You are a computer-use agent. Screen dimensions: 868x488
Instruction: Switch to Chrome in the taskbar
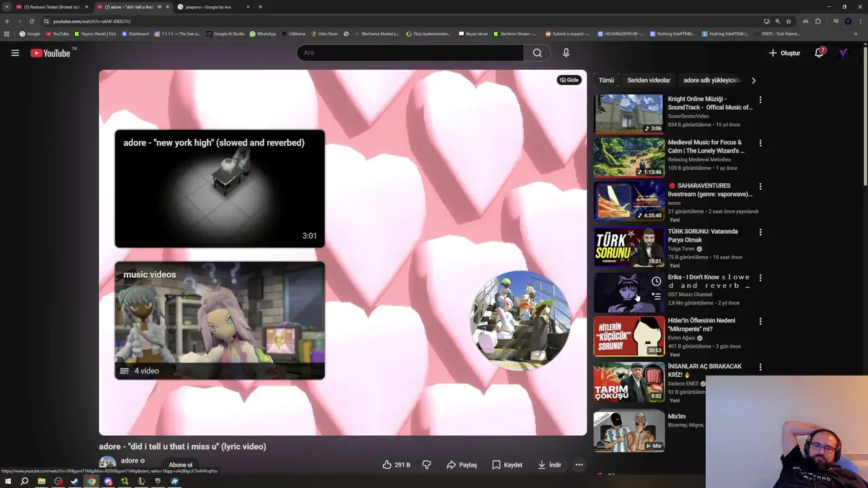[92, 481]
